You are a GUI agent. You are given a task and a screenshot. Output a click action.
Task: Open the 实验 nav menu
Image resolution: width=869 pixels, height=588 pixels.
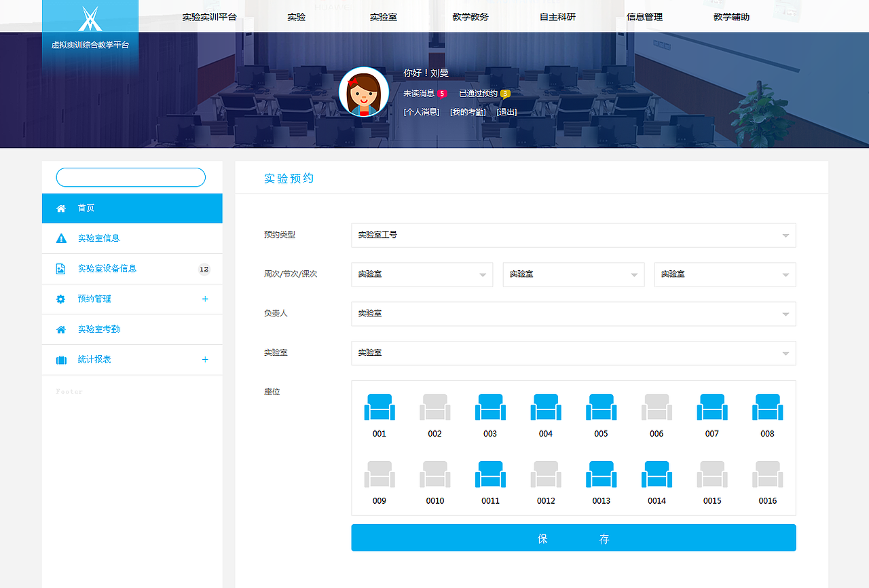pyautogui.click(x=297, y=17)
